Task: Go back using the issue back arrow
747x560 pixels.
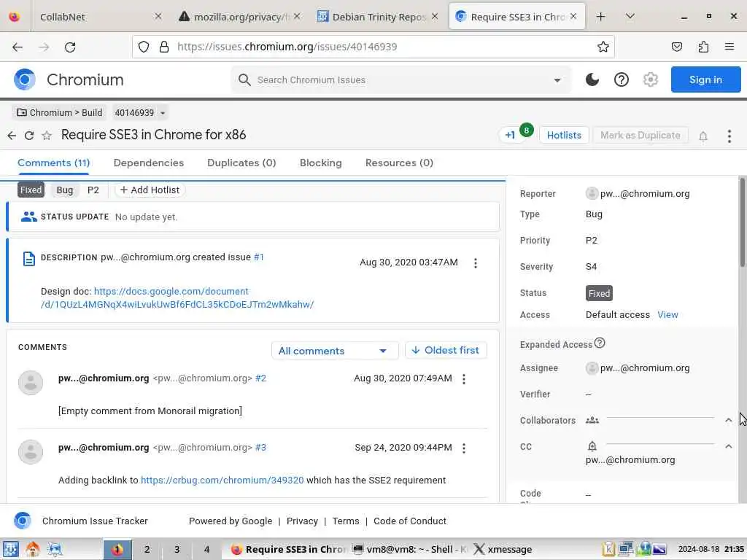Action: pyautogui.click(x=12, y=136)
